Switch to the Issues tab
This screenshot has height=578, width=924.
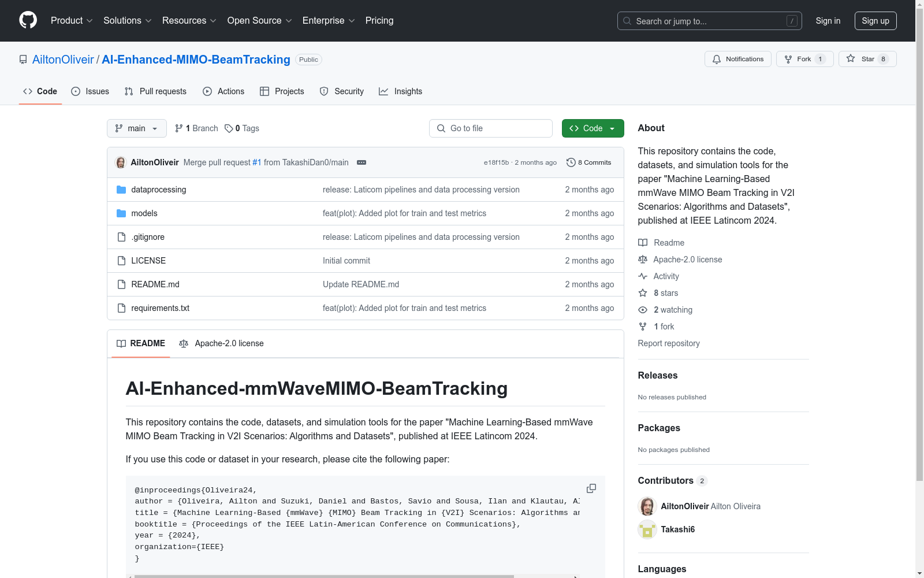coord(90,91)
